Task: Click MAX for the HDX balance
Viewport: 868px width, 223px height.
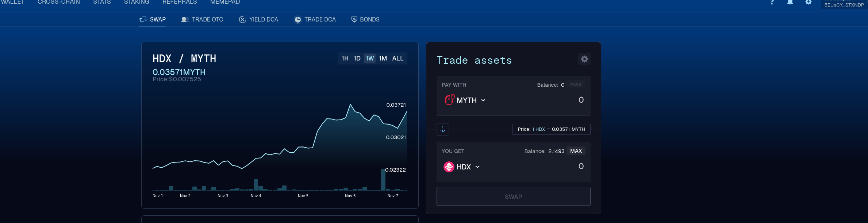Action: tap(576, 151)
